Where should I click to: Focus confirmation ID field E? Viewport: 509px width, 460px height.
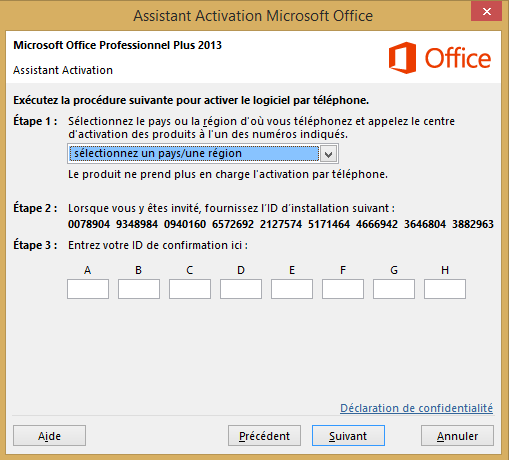tap(292, 289)
